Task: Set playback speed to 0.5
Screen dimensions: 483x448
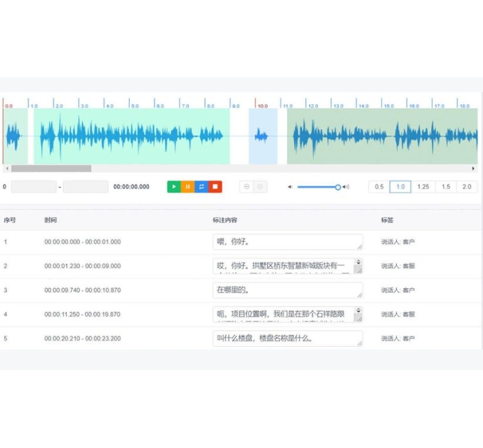Action: click(379, 187)
